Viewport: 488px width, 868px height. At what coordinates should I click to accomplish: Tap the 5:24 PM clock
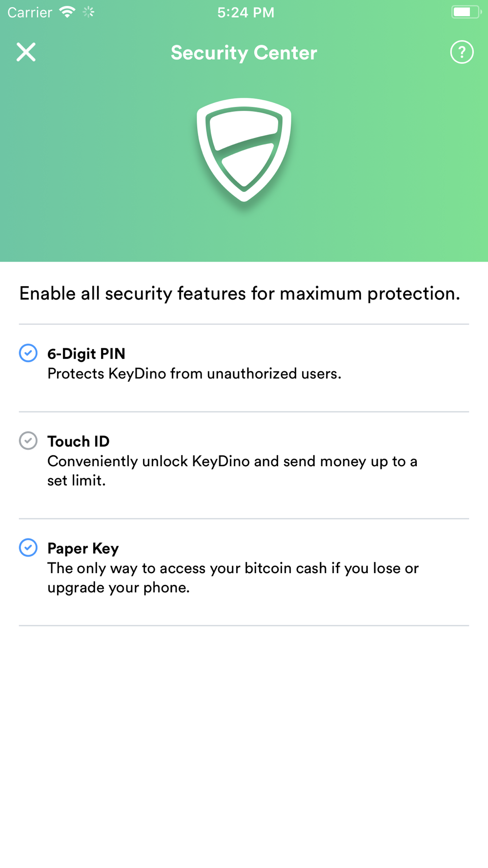(x=245, y=12)
